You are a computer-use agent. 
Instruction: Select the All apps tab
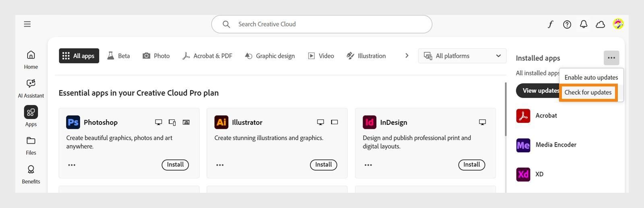point(79,56)
